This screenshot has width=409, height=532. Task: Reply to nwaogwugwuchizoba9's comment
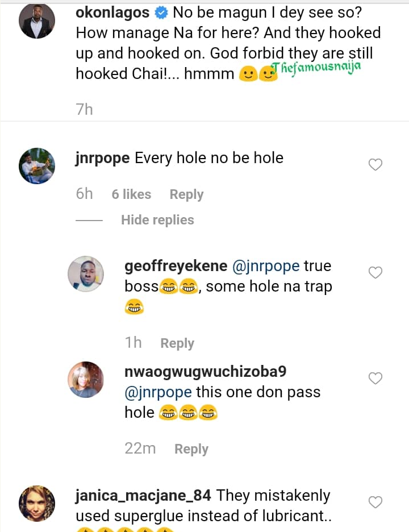point(191,449)
